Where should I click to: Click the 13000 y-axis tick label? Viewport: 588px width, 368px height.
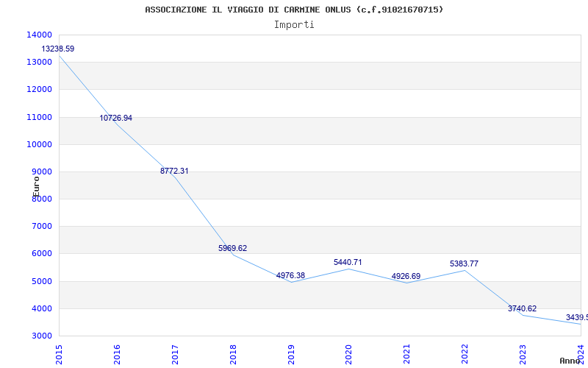tap(39, 63)
